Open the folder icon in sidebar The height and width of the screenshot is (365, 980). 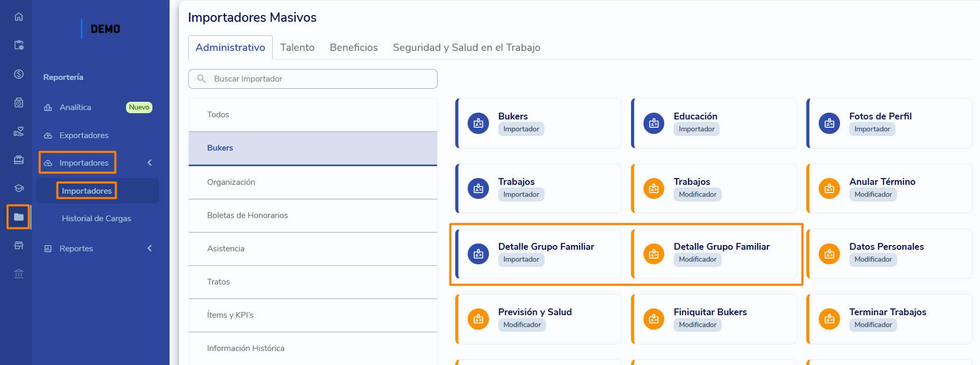[x=19, y=217]
